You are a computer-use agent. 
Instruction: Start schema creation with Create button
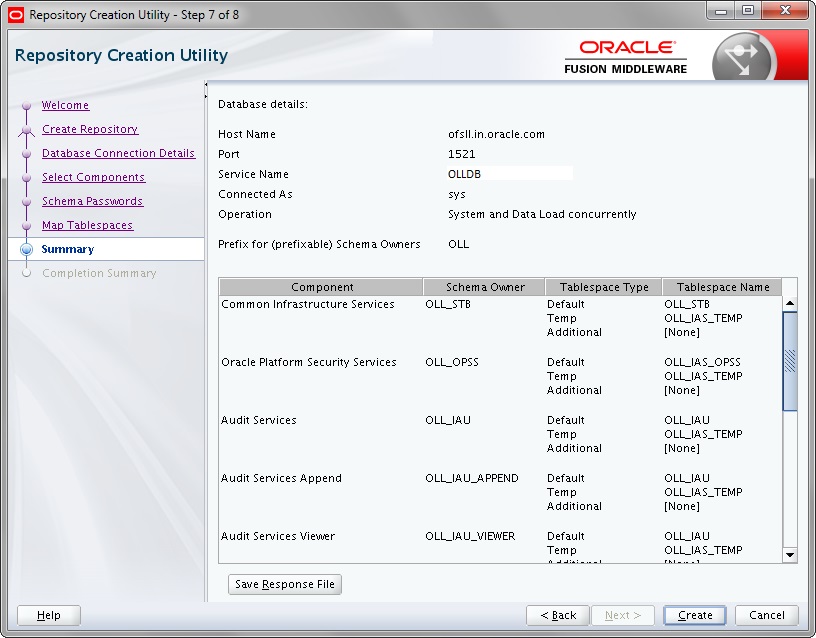coord(695,615)
